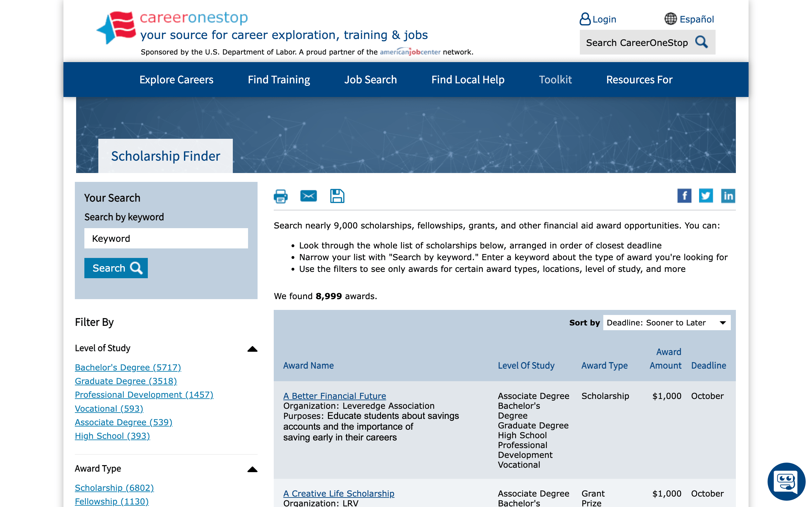Share page on Twitter

(x=706, y=196)
